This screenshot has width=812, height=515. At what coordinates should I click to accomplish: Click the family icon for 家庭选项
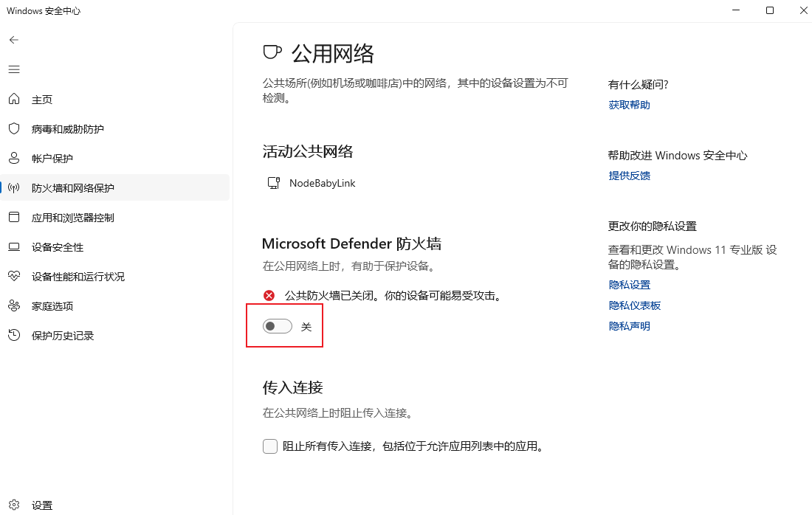[14, 306]
